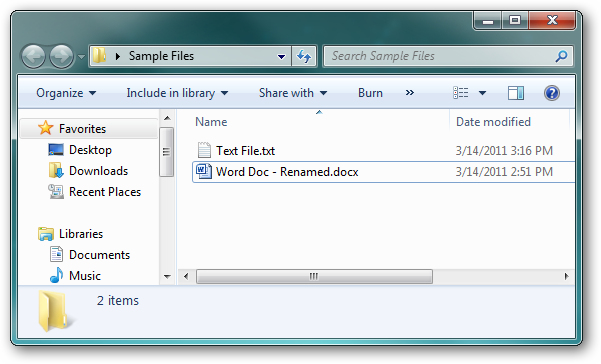This screenshot has height=364, width=601.
Task: Click navigation pane vertical scrollbar thumb
Action: coord(167,152)
